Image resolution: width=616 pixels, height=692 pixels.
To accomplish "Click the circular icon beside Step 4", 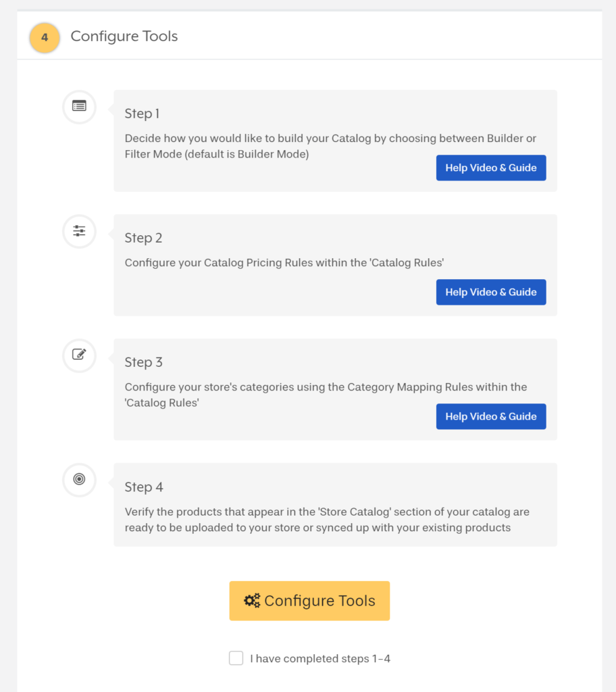I will (79, 480).
